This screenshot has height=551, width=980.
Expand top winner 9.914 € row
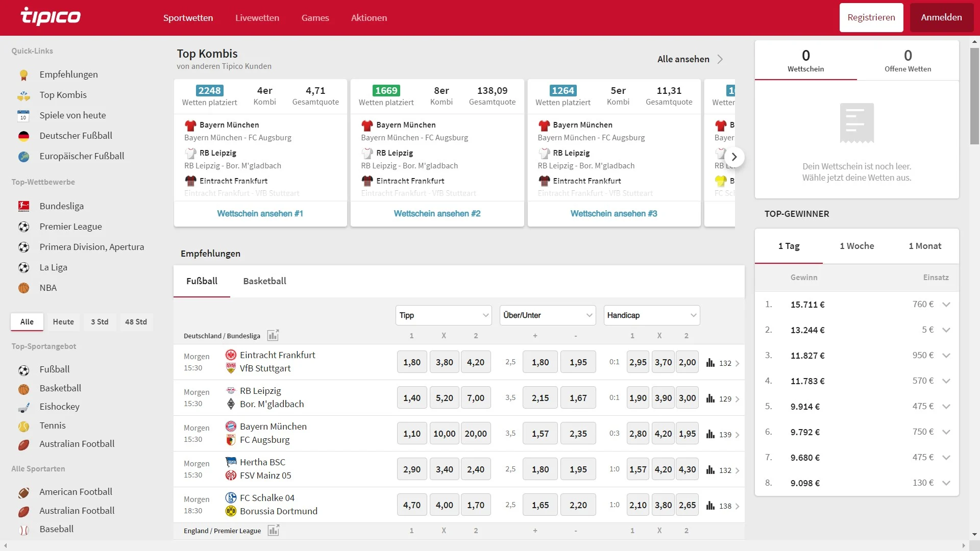[946, 407]
